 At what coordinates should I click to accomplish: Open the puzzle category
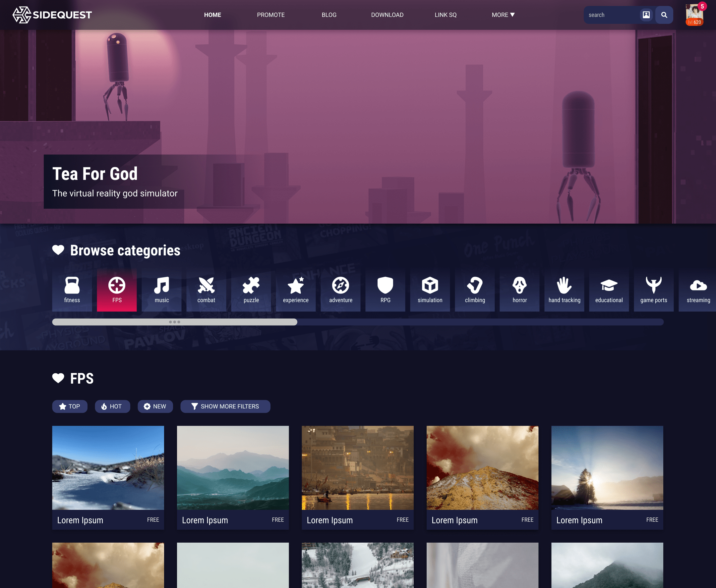251,290
